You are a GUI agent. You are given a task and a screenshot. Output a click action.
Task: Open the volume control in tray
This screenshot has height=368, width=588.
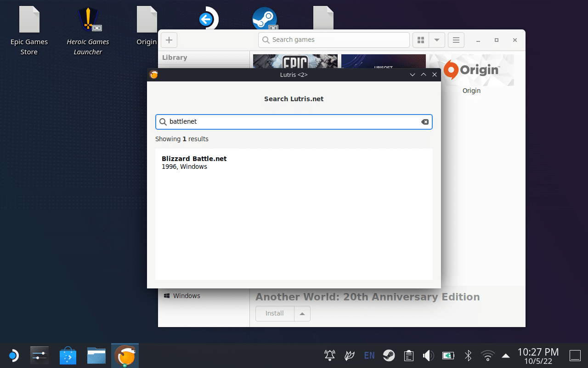click(x=428, y=356)
